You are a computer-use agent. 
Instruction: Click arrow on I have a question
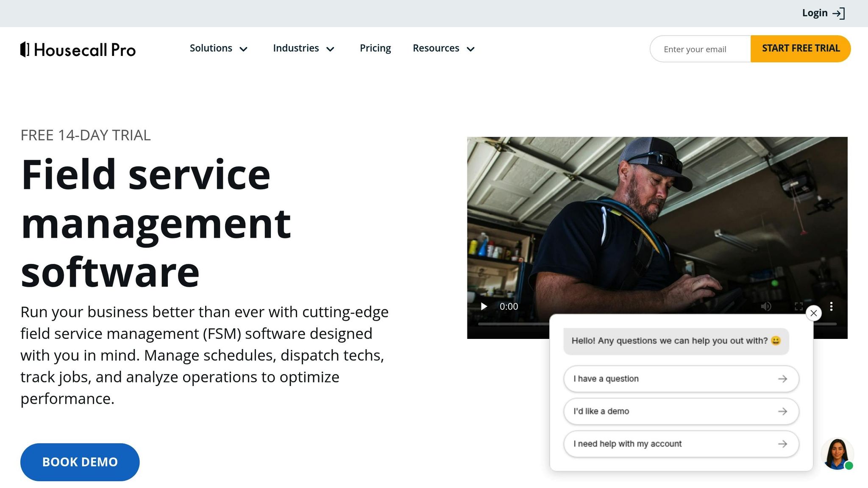coord(782,379)
